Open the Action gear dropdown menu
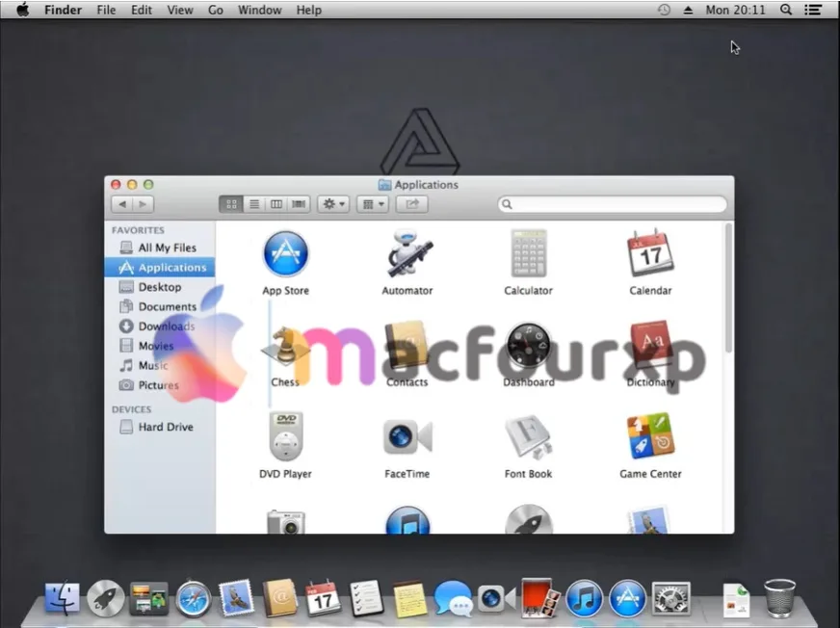 (x=333, y=204)
